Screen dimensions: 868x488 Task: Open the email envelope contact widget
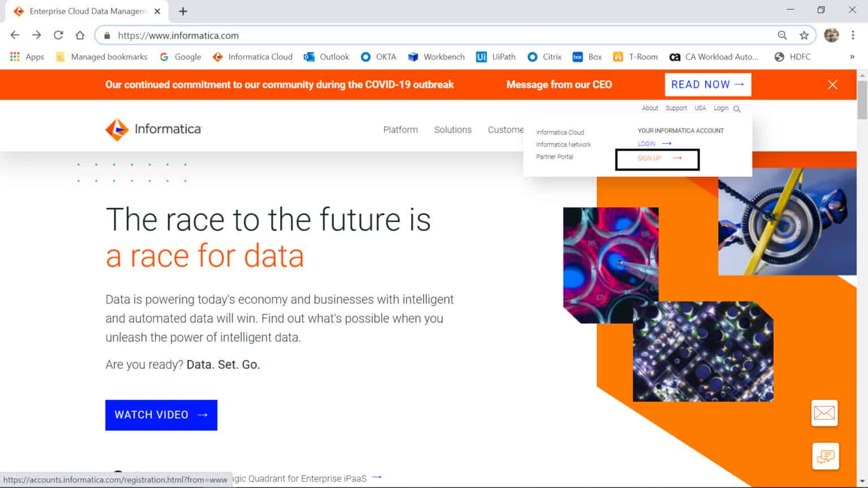824,413
